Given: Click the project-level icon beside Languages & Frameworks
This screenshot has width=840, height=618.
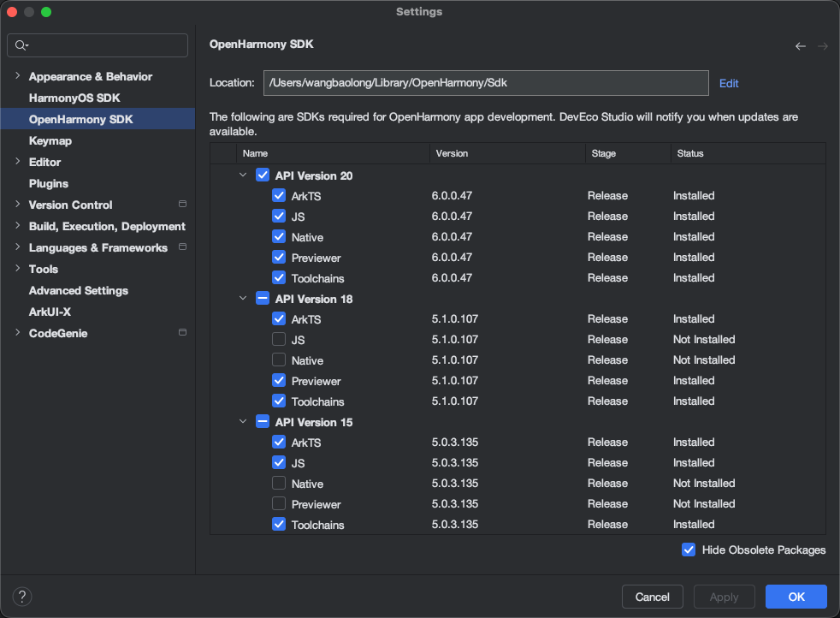Looking at the screenshot, I should [x=182, y=247].
